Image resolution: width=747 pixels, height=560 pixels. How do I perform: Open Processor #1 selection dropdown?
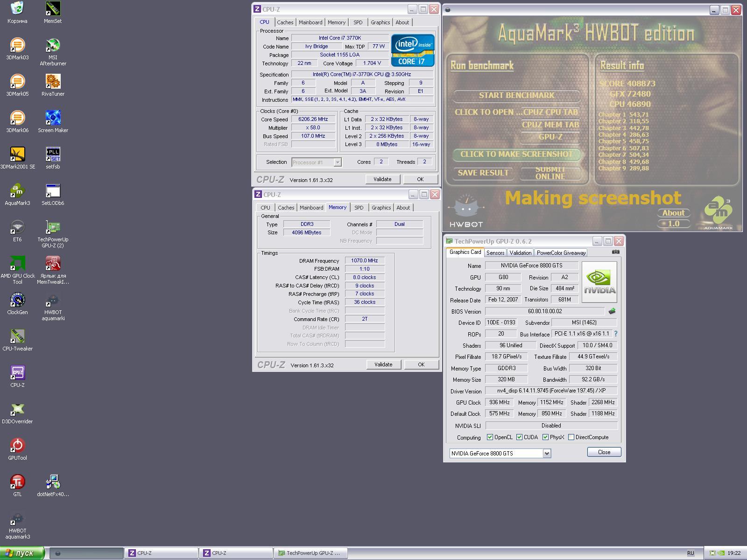337,162
